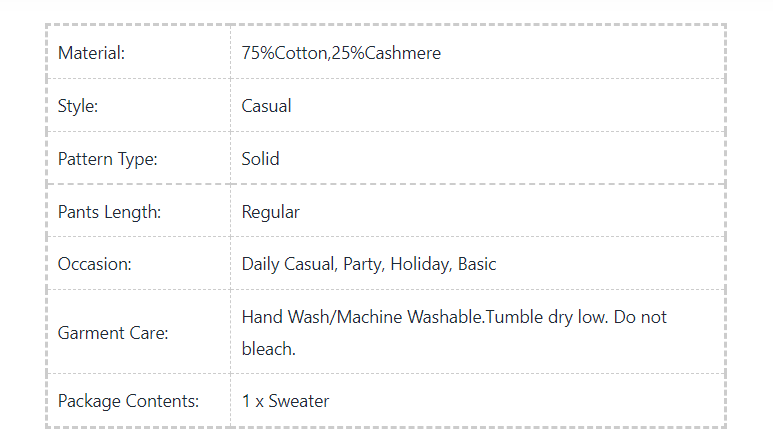Select the Solid pattern value
The width and height of the screenshot is (773, 435).
coord(260,159)
